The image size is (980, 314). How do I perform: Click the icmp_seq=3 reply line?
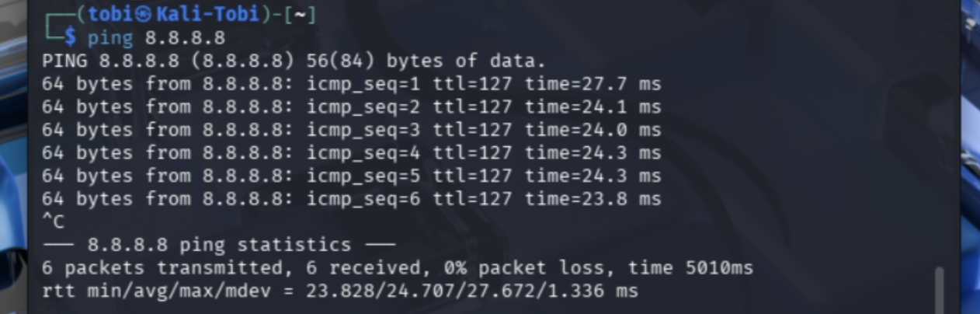pos(351,130)
